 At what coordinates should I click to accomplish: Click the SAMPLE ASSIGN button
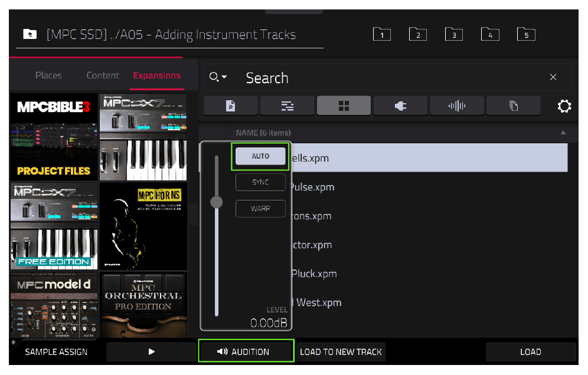56,352
